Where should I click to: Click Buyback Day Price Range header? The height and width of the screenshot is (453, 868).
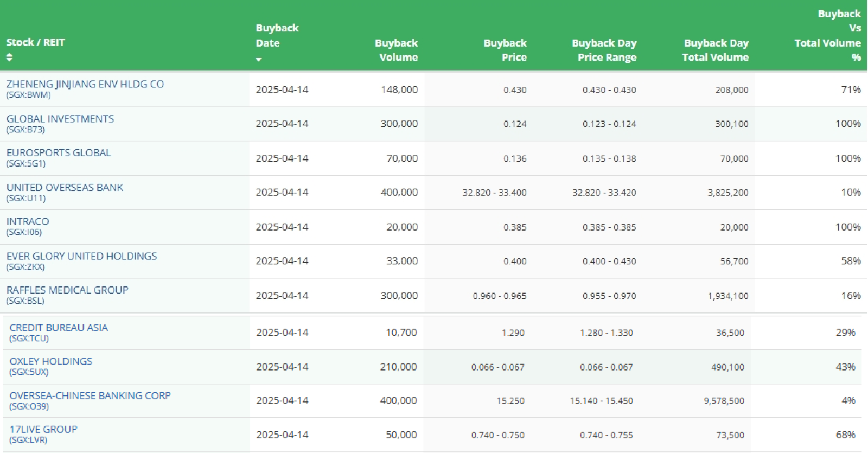[x=604, y=50]
